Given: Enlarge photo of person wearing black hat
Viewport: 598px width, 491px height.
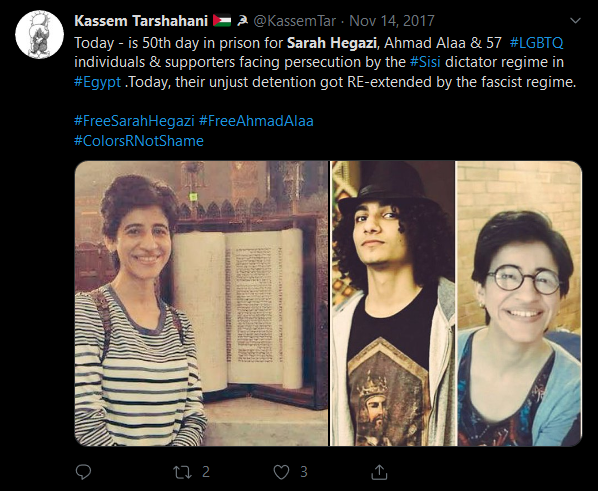Looking at the screenshot, I should click(392, 303).
